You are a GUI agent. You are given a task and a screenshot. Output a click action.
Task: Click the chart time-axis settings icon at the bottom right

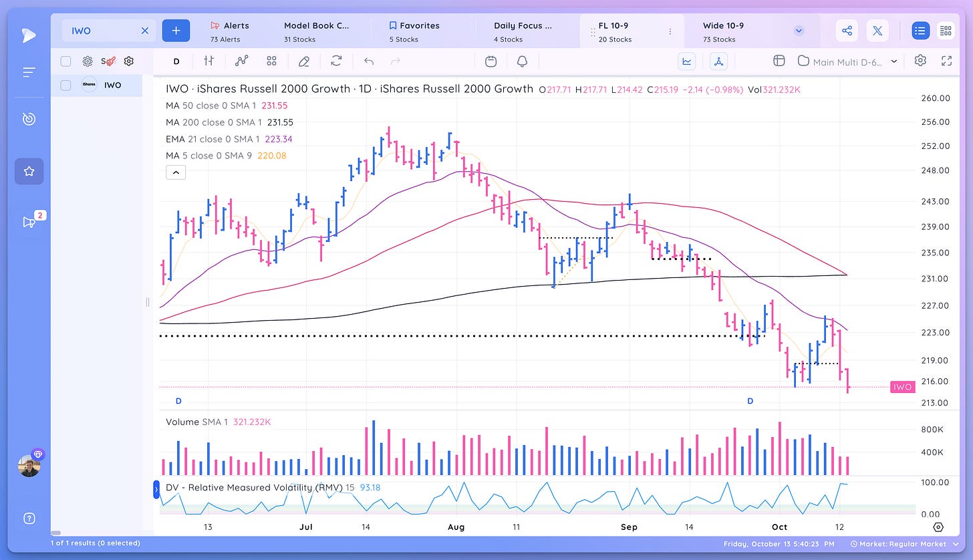tap(939, 527)
